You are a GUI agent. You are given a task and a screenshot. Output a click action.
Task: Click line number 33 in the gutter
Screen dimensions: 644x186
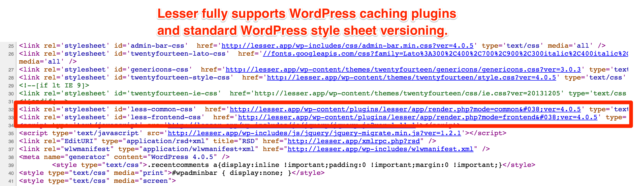coord(11,118)
